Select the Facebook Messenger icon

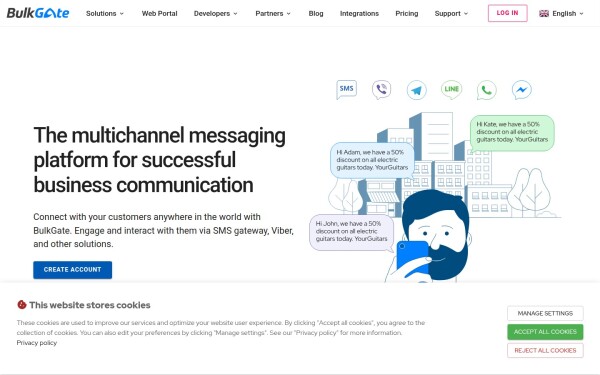click(x=522, y=90)
